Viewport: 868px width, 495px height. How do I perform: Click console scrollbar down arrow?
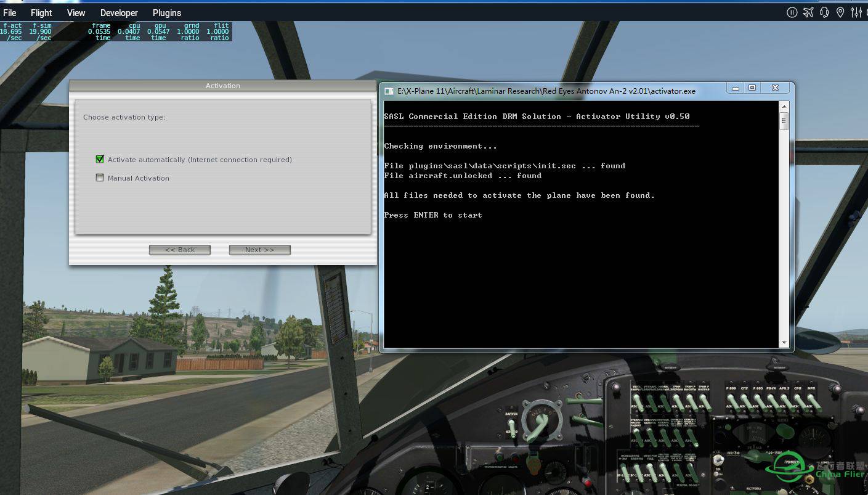coord(784,342)
